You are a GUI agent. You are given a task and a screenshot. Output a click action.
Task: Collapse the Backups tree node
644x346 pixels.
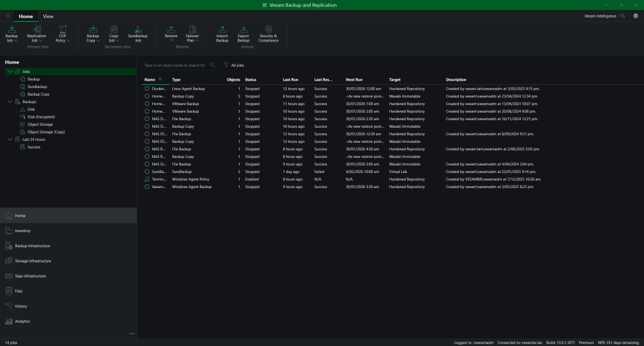point(9,101)
